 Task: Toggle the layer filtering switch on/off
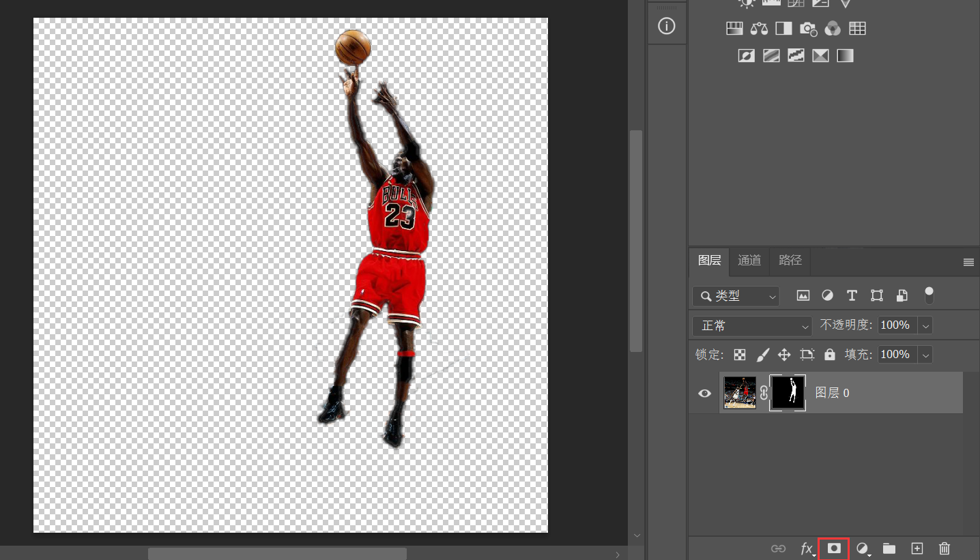(x=929, y=295)
